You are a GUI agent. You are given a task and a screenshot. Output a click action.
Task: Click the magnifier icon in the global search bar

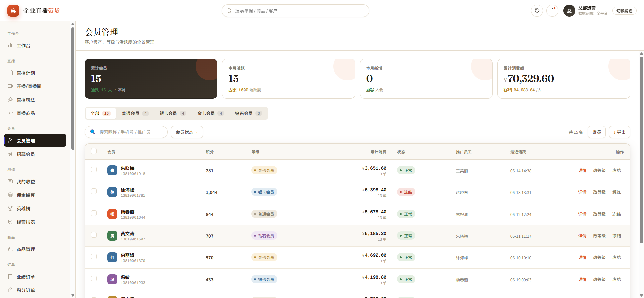click(x=229, y=11)
